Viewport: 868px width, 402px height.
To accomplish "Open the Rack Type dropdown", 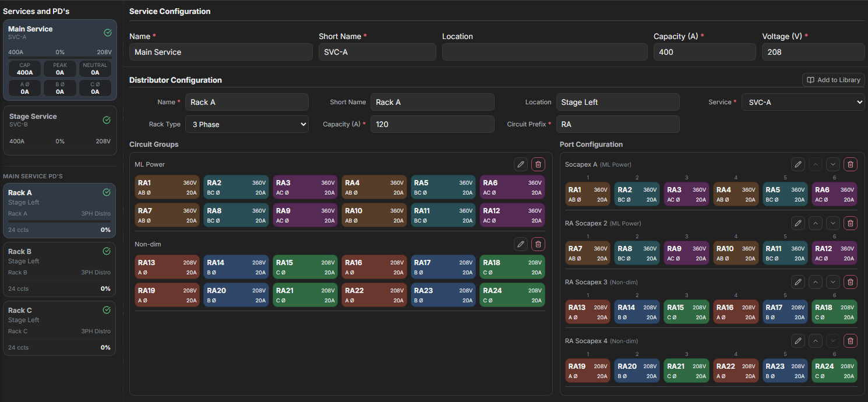I will point(247,124).
